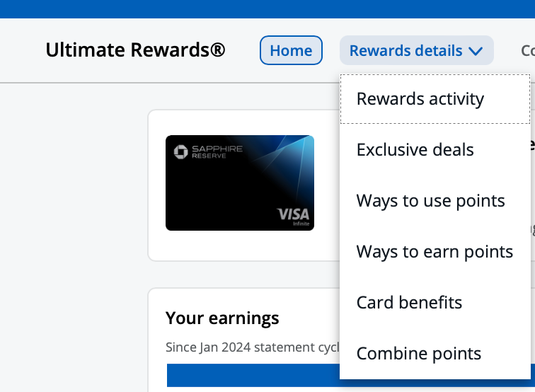Click the empty white area below the card image
The height and width of the screenshot is (392, 535).
[x=241, y=246]
